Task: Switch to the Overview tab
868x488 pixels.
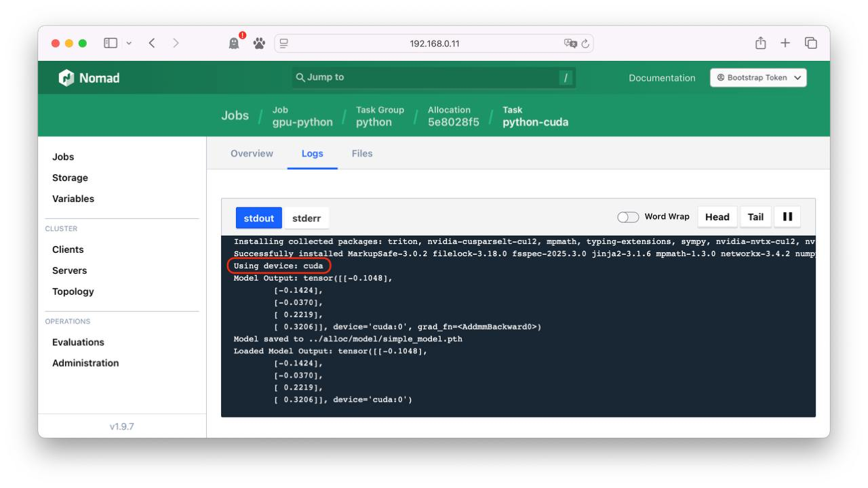Action: [252, 154]
